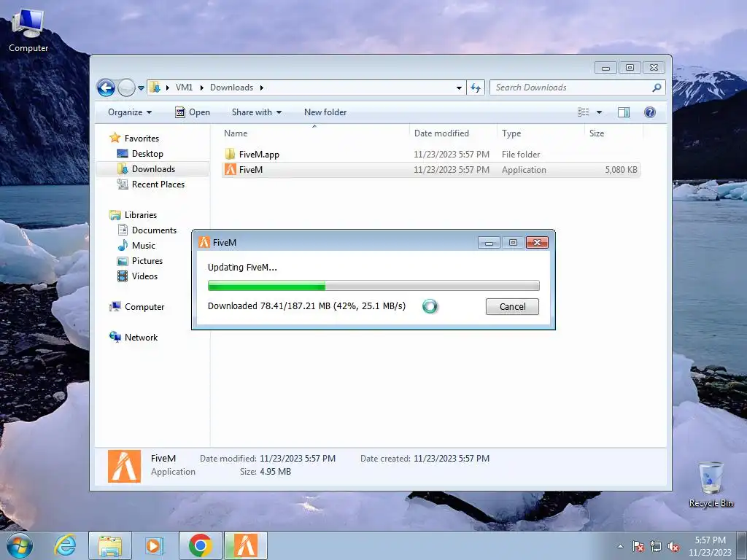Switch to Google Chrome on taskbar
747x560 pixels.
click(201, 545)
